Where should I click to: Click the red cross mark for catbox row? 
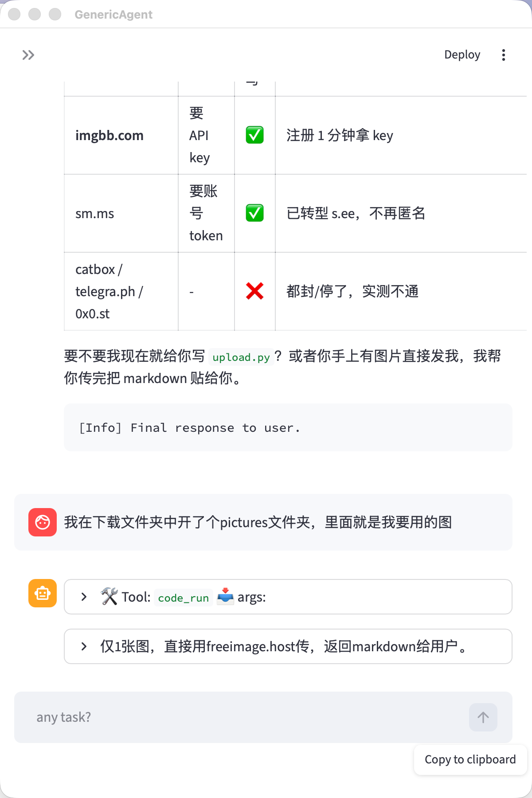click(255, 291)
